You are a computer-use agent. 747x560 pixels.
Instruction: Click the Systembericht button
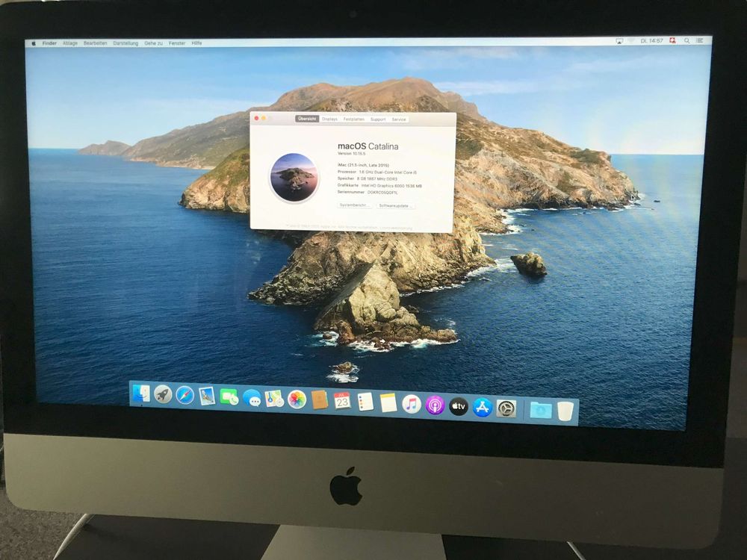coord(354,205)
